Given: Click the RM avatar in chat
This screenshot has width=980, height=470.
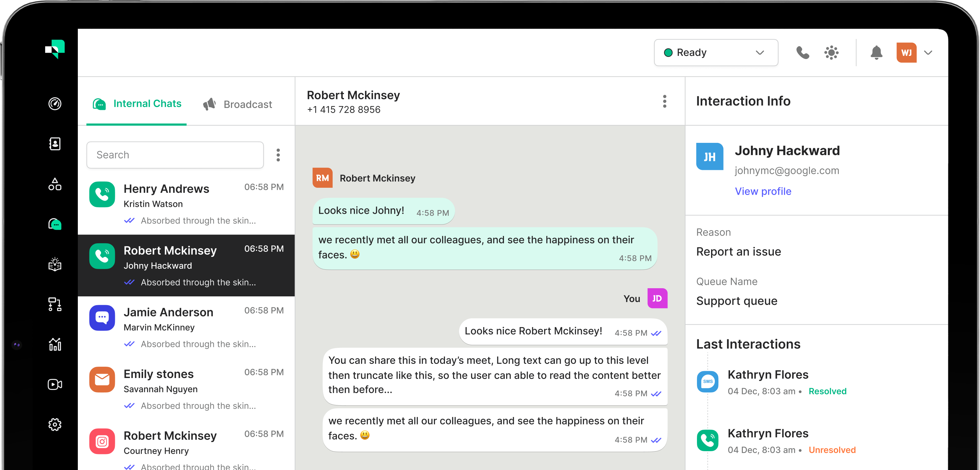Looking at the screenshot, I should [x=323, y=178].
